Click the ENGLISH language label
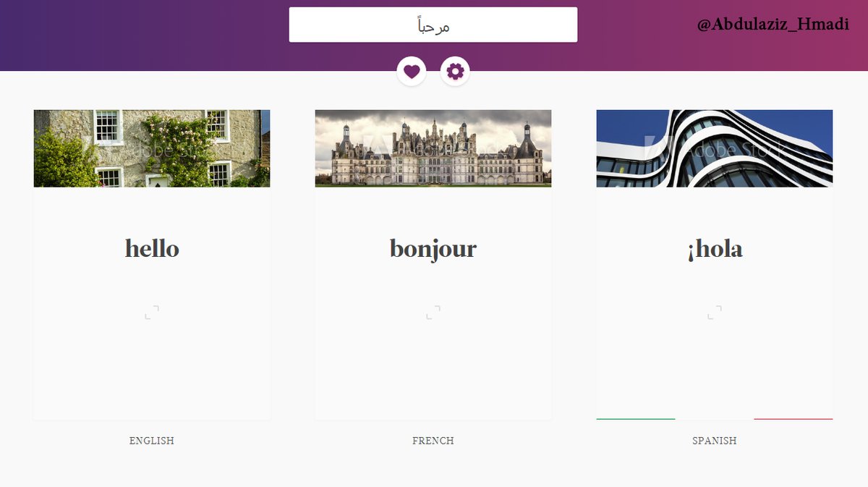The image size is (868, 487). 152,441
